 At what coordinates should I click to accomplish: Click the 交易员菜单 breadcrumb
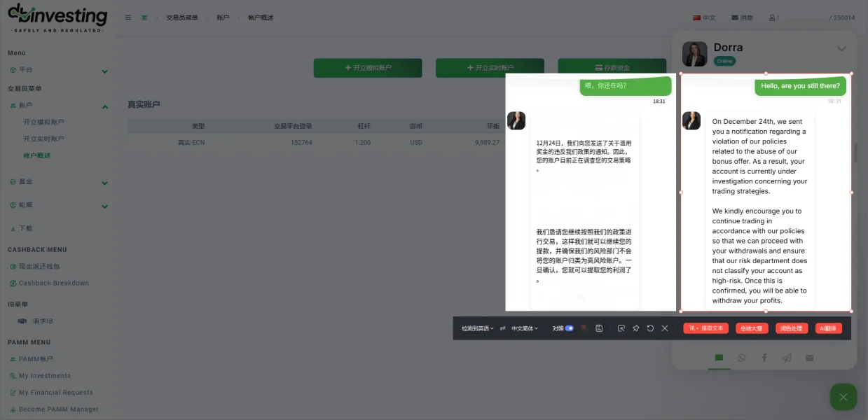click(182, 17)
